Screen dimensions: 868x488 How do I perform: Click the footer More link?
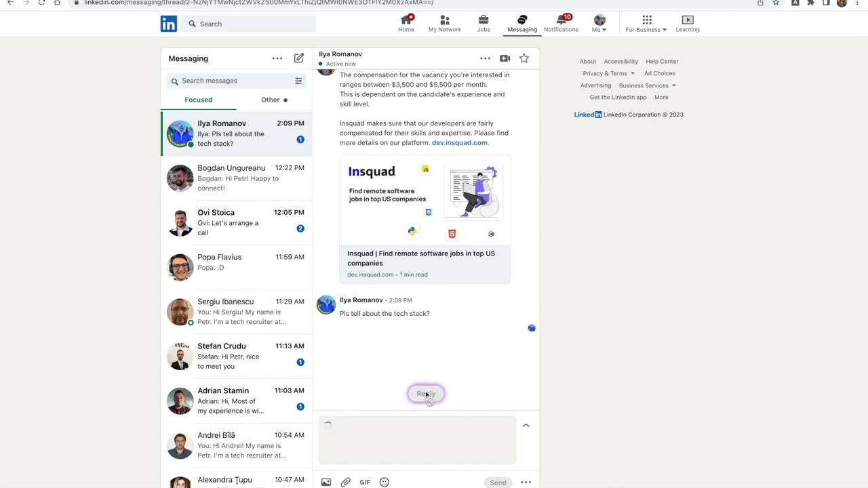[661, 98]
